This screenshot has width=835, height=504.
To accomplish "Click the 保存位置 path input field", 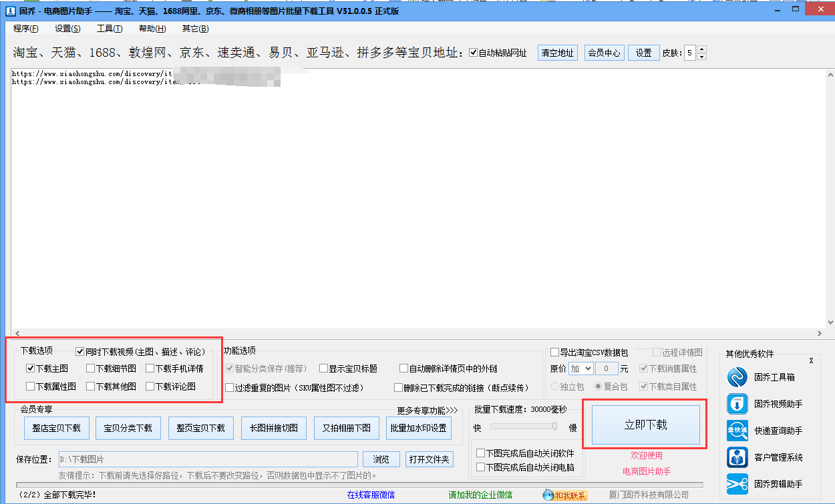I will point(207,459).
